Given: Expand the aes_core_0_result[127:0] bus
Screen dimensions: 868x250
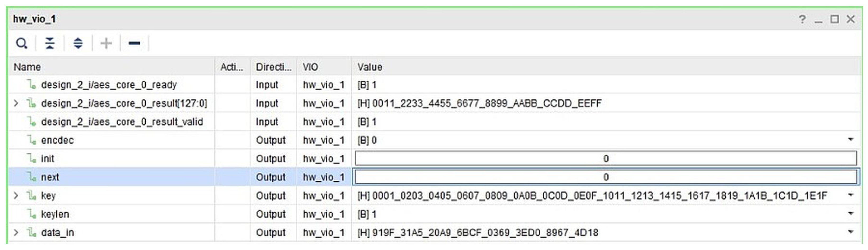Looking at the screenshot, I should [x=16, y=103].
